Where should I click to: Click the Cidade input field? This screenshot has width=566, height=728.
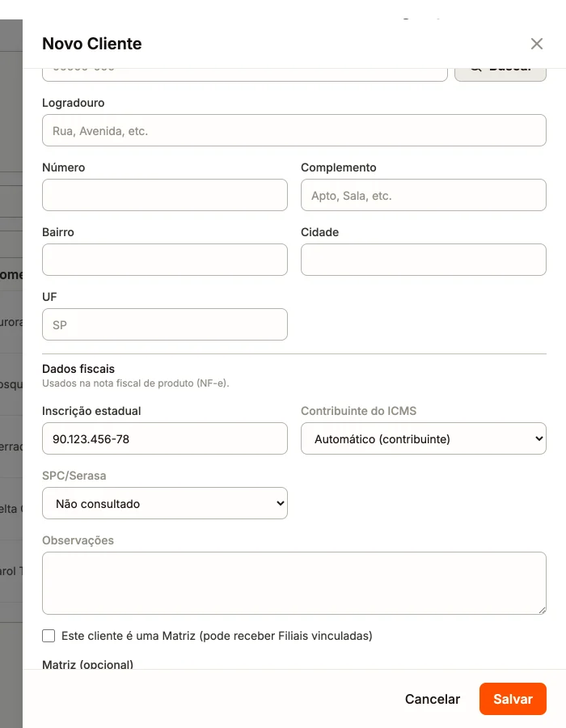click(423, 260)
